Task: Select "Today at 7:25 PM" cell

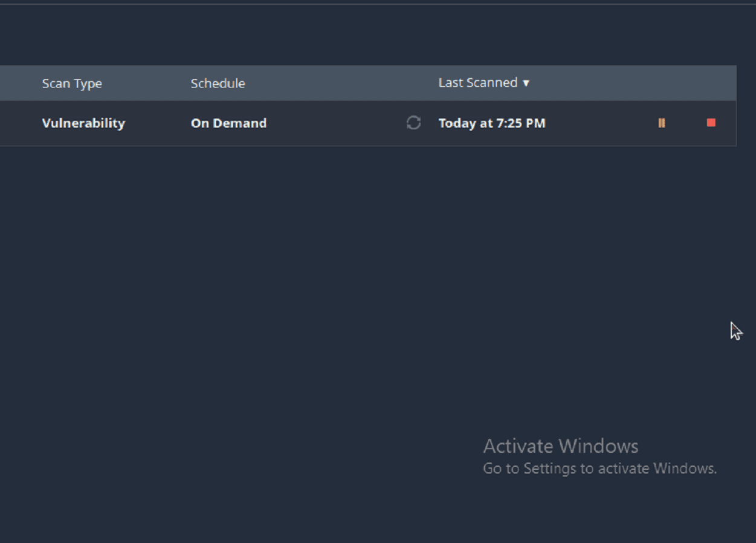Action: click(492, 123)
